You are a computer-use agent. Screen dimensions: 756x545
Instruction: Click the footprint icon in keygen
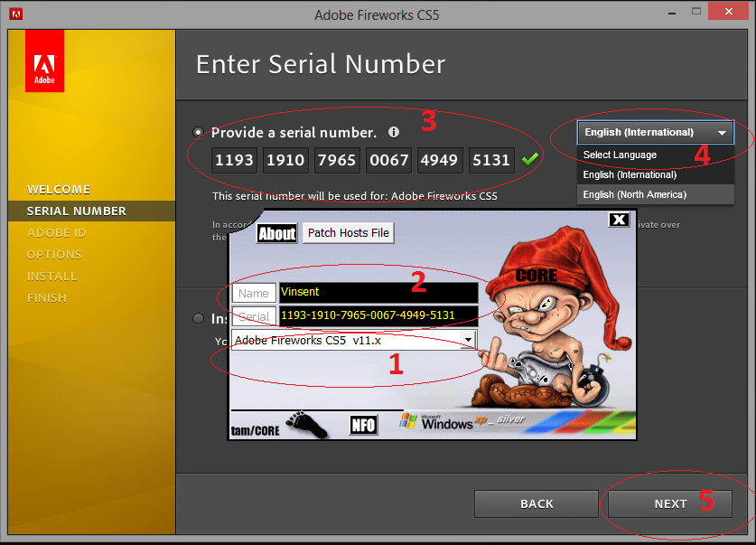(x=306, y=425)
